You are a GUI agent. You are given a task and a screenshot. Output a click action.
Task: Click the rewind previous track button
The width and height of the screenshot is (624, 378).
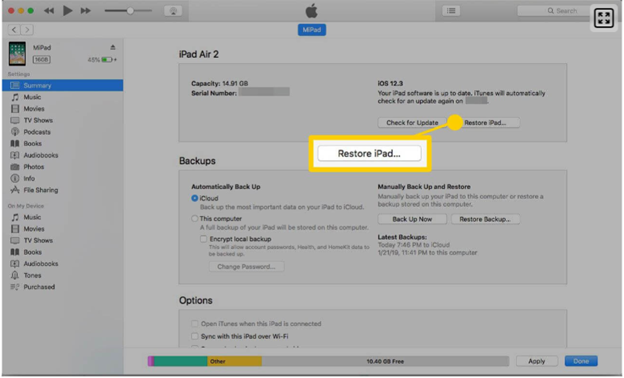[x=49, y=11]
